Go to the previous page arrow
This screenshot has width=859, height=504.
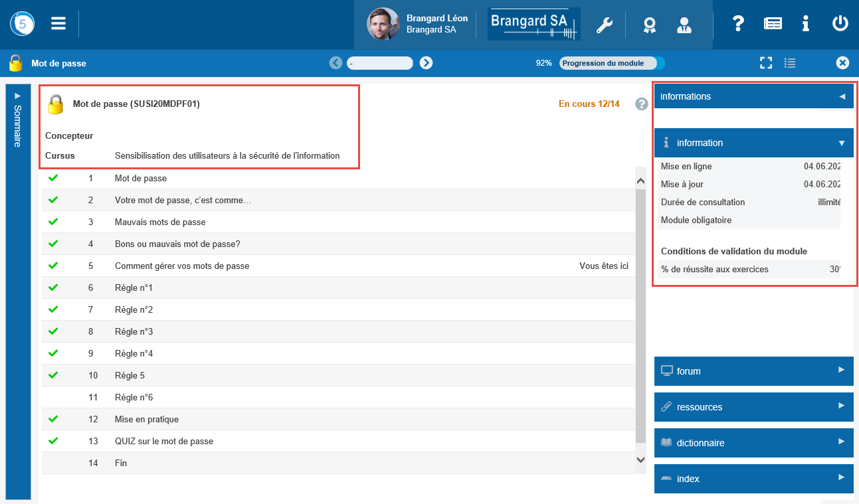335,63
